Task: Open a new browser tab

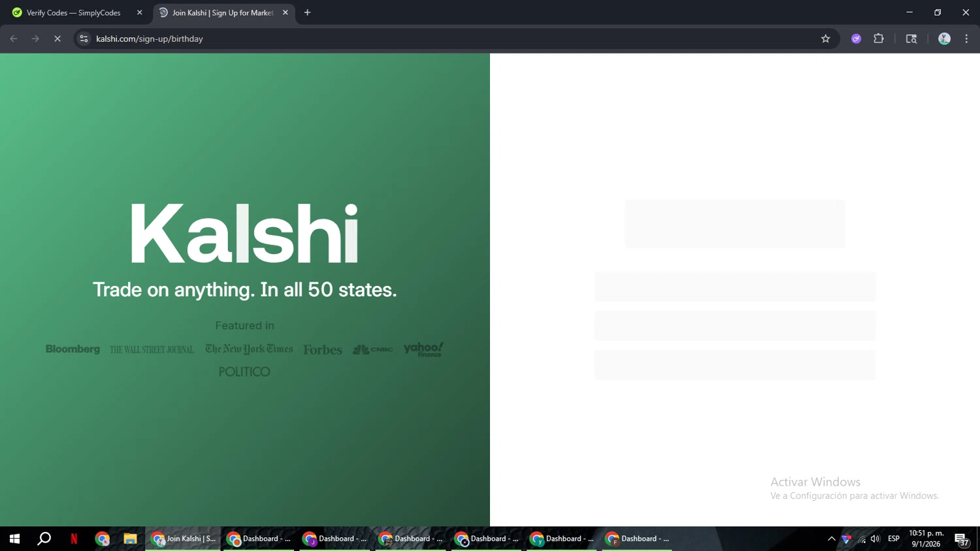Action: click(307, 12)
